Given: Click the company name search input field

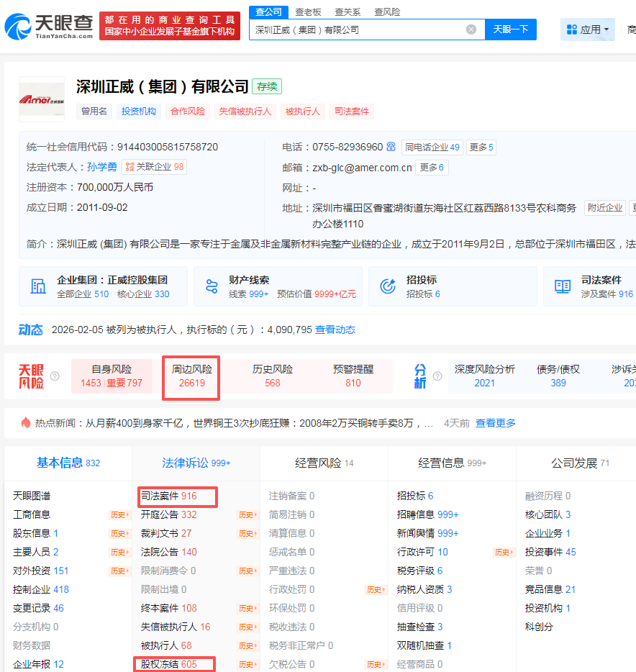Looking at the screenshot, I should coord(356,29).
